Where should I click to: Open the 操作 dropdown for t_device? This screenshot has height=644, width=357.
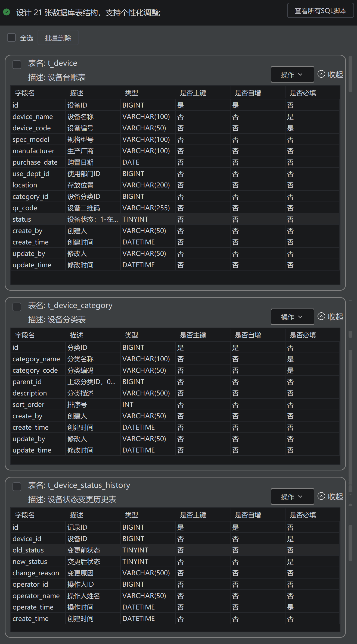coord(292,74)
